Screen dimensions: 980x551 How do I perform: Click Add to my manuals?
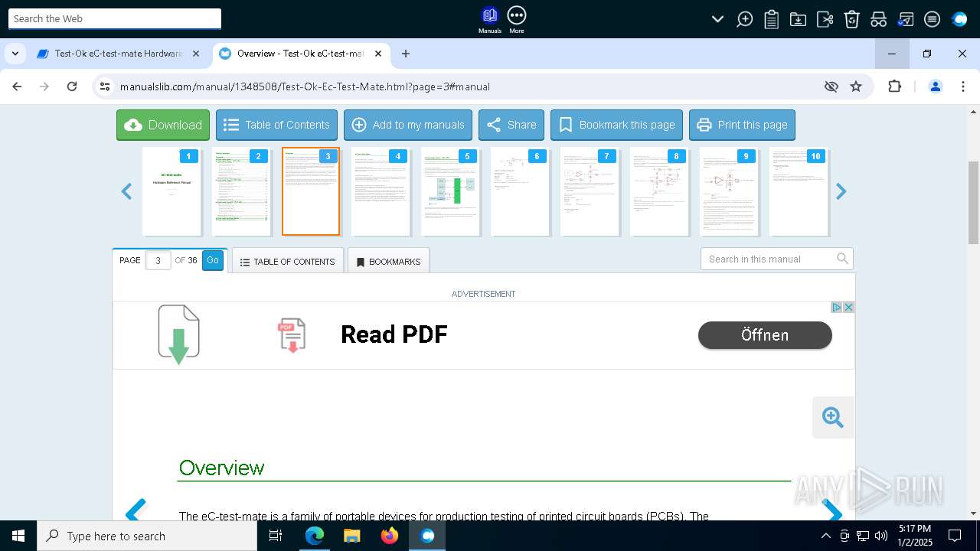[408, 125]
